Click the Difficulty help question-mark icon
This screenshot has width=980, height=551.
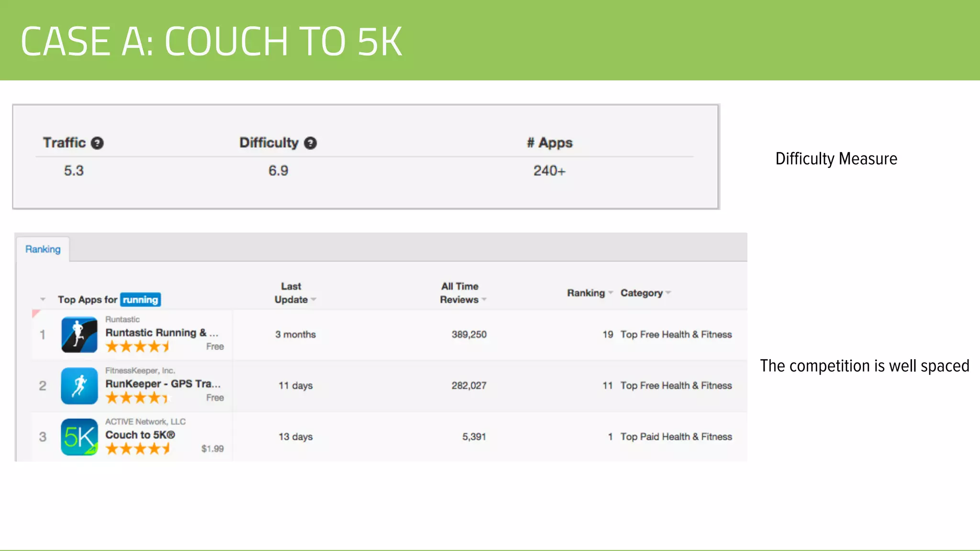tap(311, 143)
